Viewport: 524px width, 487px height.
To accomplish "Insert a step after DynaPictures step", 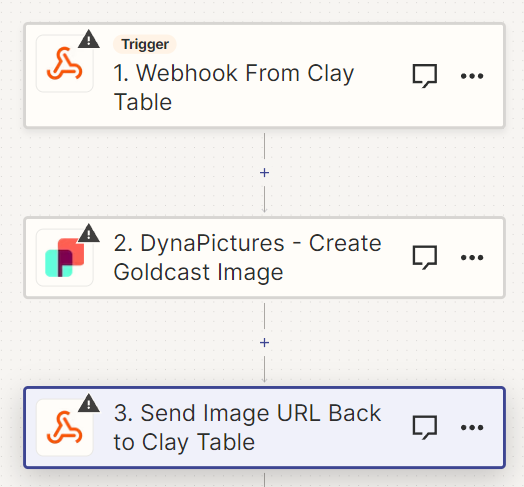I will coord(264,343).
